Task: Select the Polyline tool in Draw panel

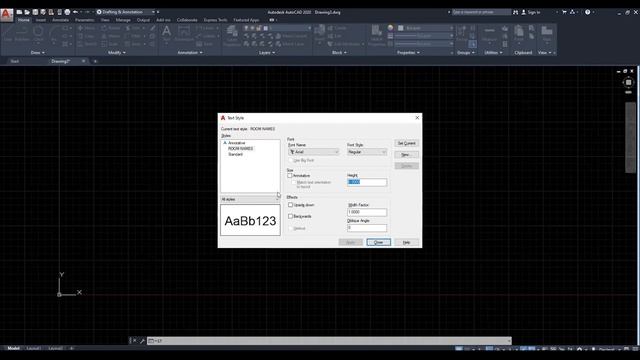Action: click(x=22, y=33)
